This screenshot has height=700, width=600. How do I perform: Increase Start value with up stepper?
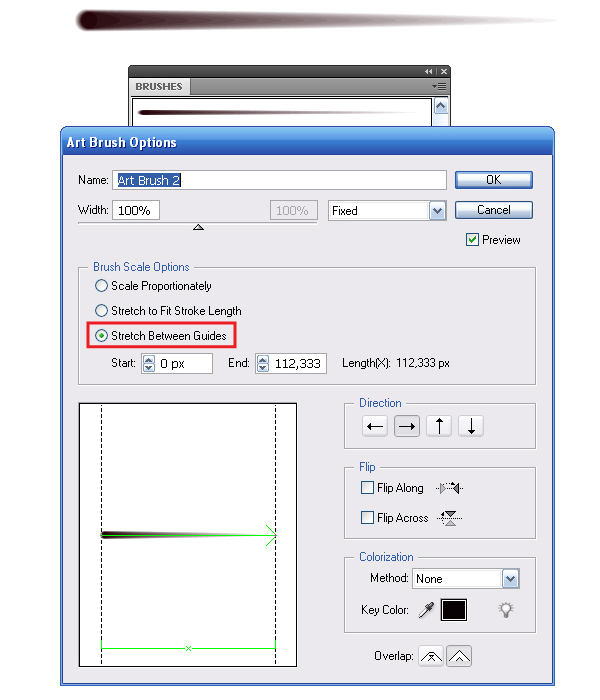(149, 359)
